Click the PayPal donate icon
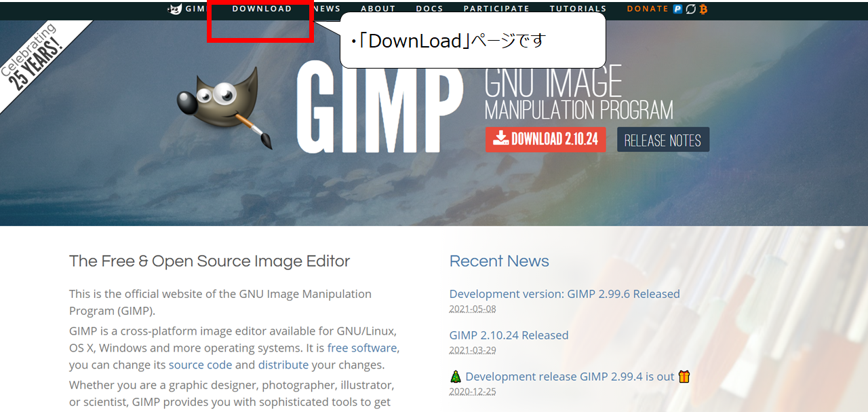Screen dimensions: 868x412 [677, 9]
